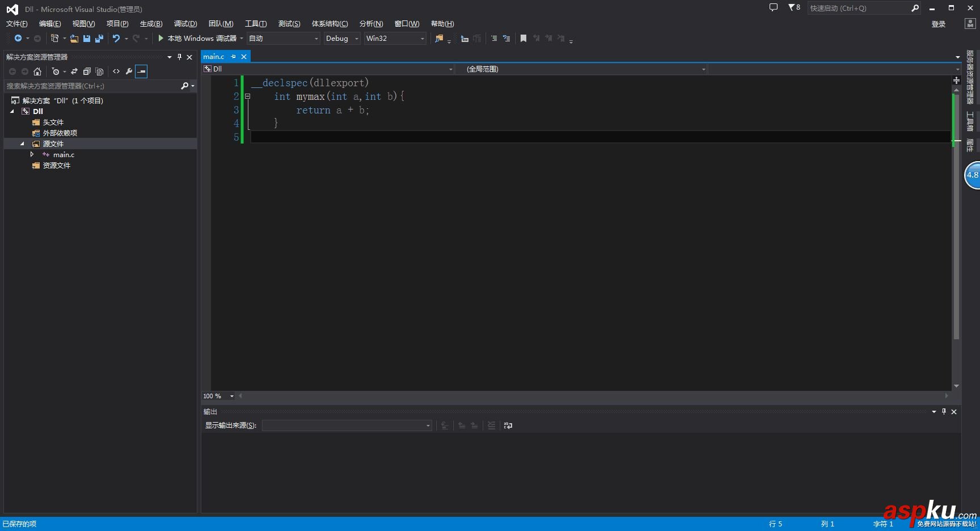Click the Undo icon
Image resolution: width=980 pixels, height=531 pixels.
coord(115,38)
